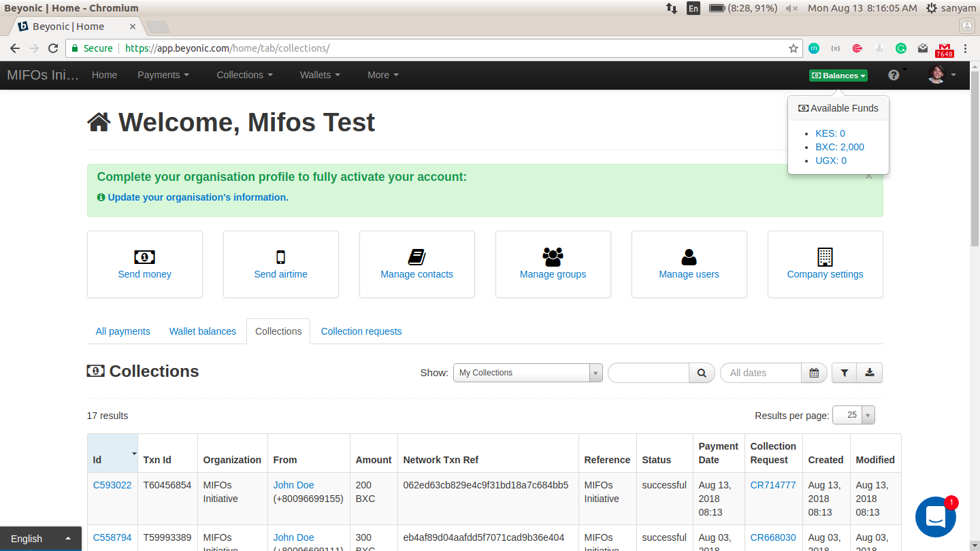Viewport: 980px width, 551px height.
Task: Open the chat support bubble
Action: (x=936, y=517)
